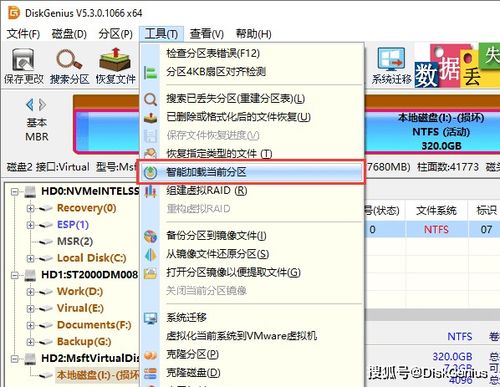Click the 搜索分区 magnifier toolbar icon
The height and width of the screenshot is (387, 500).
(x=69, y=66)
